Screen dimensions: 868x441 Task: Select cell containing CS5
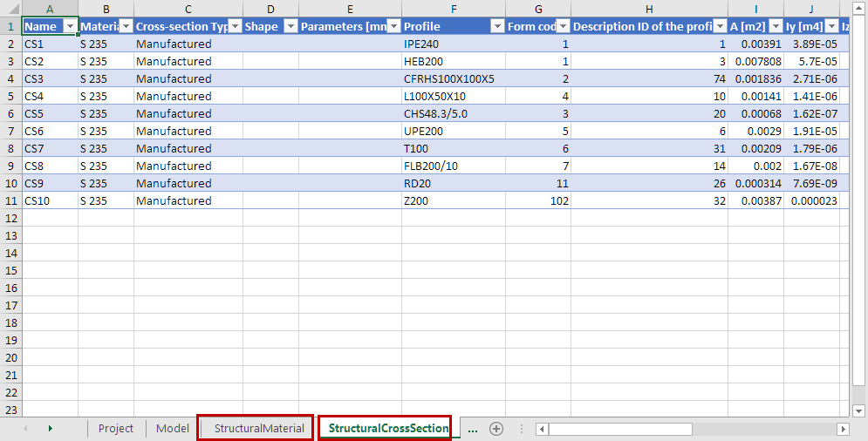coord(50,113)
